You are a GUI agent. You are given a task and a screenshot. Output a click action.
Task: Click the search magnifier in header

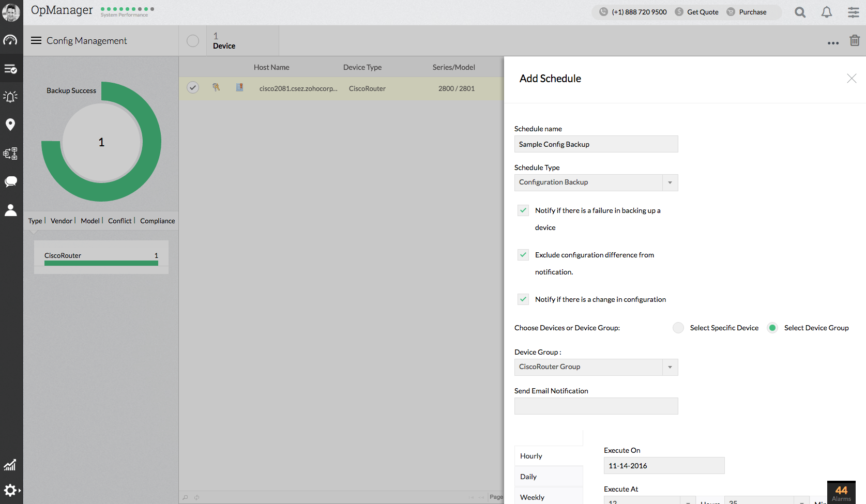pos(800,12)
